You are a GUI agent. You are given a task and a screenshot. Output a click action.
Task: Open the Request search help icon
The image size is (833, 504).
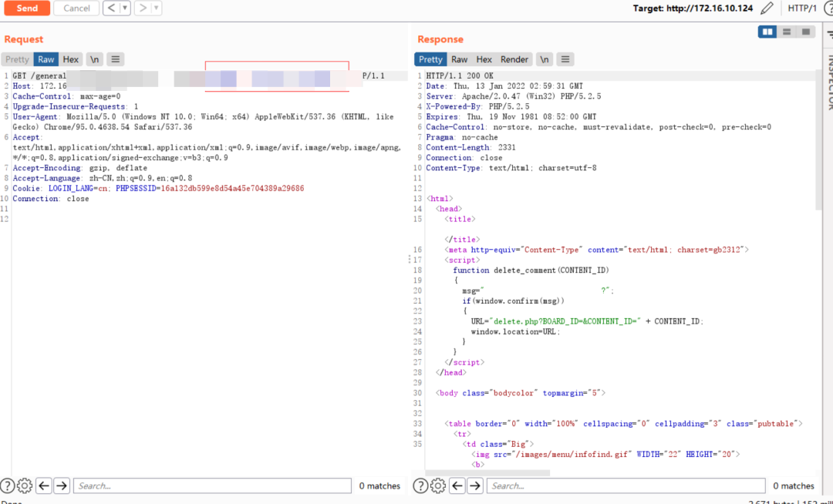(x=8, y=486)
